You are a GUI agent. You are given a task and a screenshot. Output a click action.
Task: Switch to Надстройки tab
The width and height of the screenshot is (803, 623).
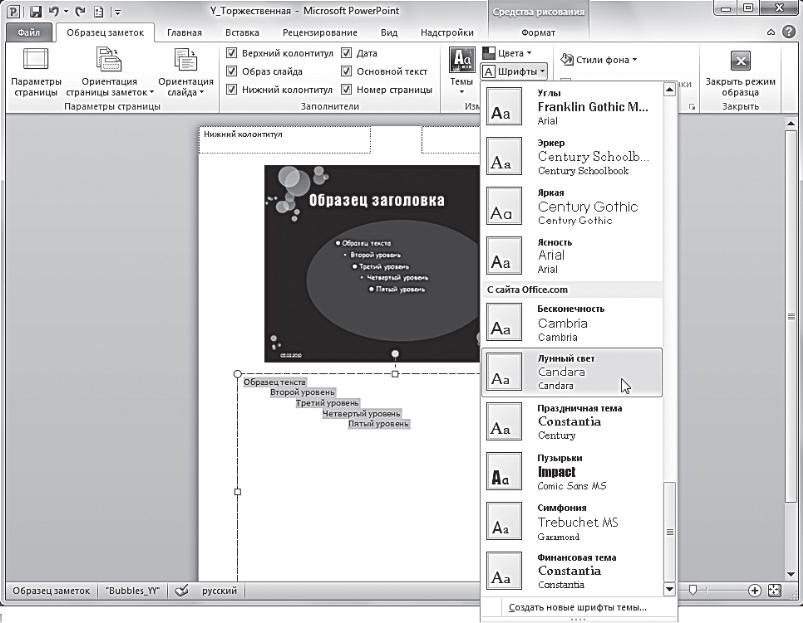[x=447, y=32]
